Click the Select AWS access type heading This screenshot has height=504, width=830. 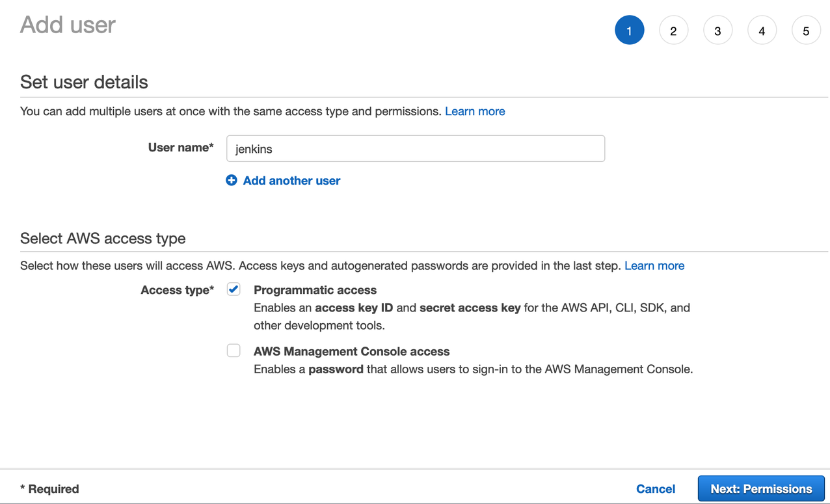[x=103, y=238]
